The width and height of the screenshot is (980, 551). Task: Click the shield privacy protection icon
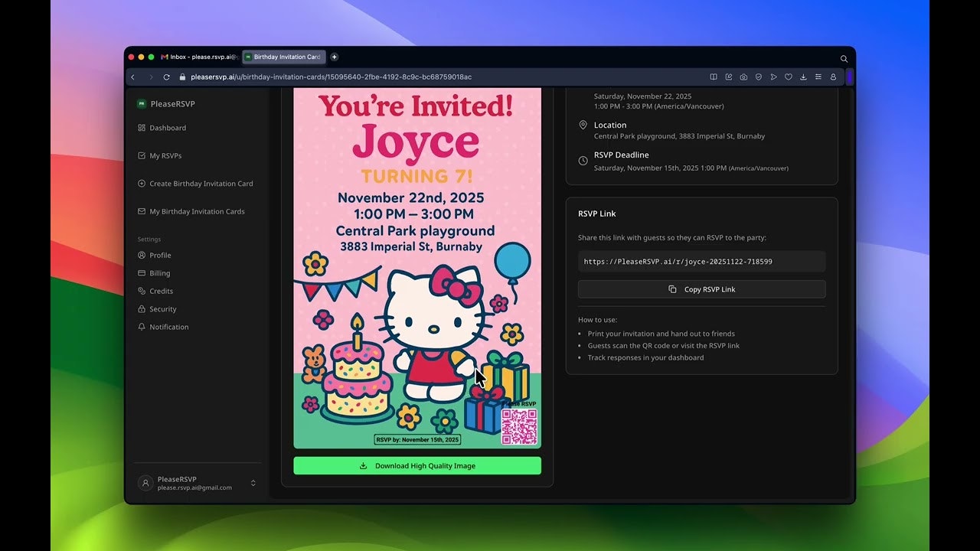[x=759, y=77]
